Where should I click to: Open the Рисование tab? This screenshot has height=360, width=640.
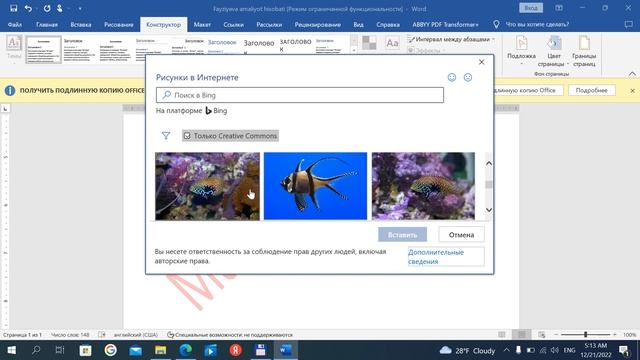[118, 24]
